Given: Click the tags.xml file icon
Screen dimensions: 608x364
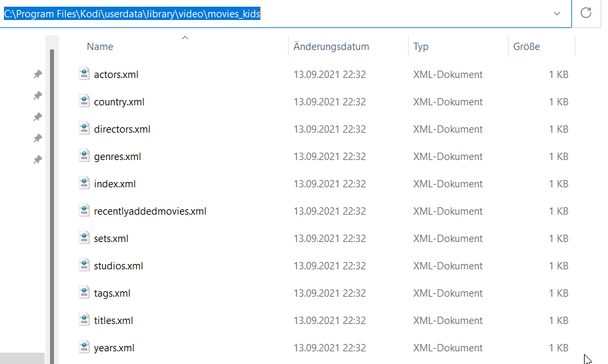Looking at the screenshot, I should pos(84,292).
